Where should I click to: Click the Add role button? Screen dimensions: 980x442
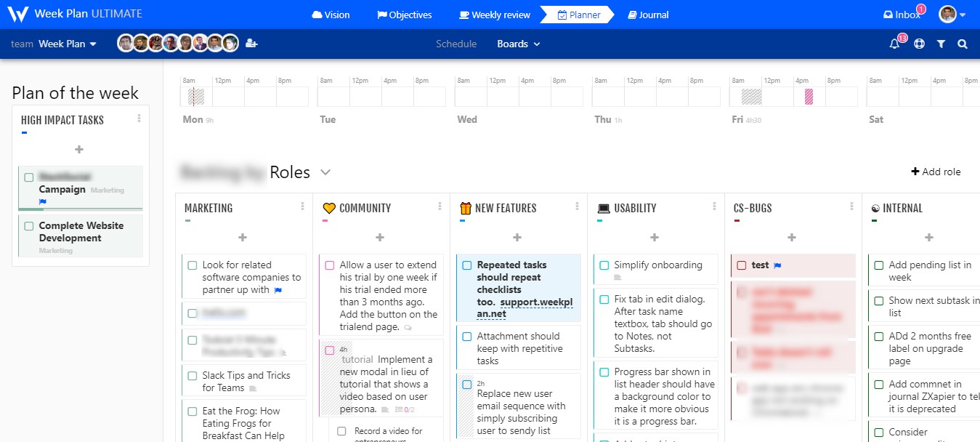click(936, 172)
